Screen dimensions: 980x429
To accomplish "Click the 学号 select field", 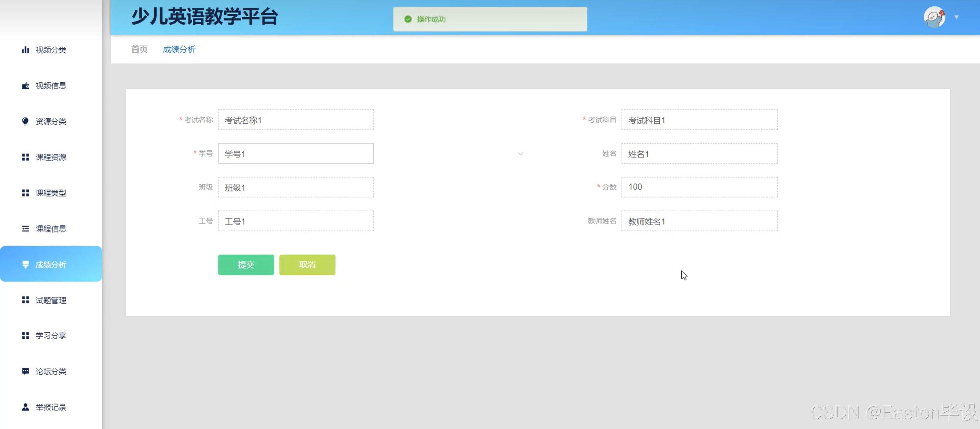I will coord(295,153).
